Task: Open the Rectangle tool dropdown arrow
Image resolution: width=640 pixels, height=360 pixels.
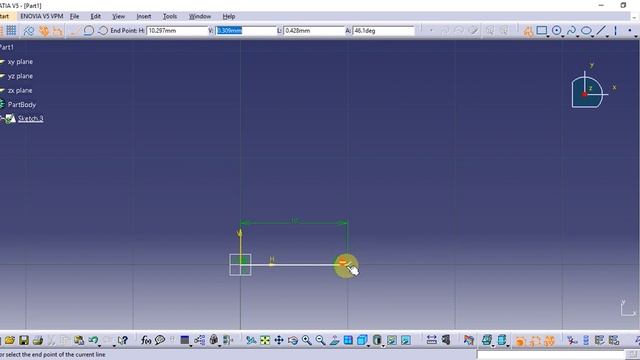Action: (x=548, y=36)
